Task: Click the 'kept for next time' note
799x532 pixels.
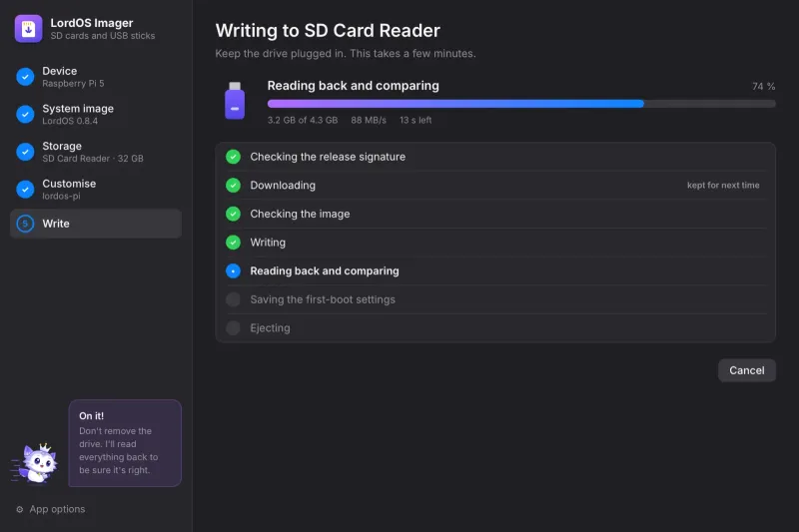Action: click(723, 186)
